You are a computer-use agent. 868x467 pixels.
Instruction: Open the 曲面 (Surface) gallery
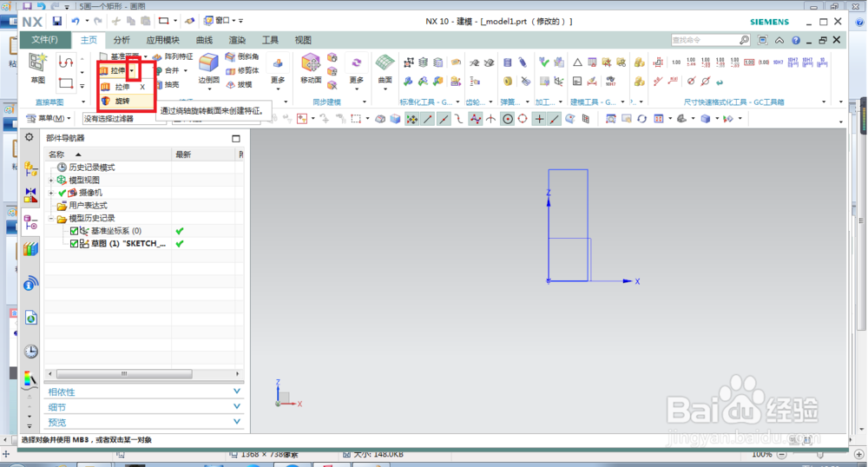click(385, 69)
